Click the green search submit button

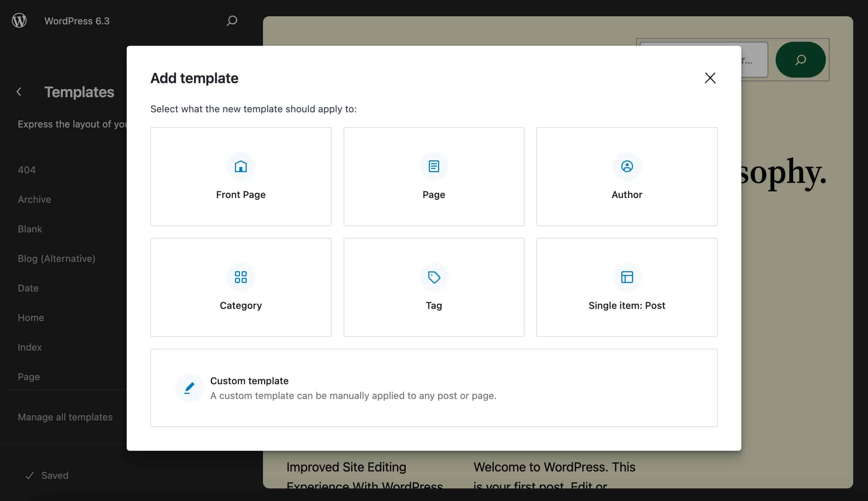coord(800,59)
